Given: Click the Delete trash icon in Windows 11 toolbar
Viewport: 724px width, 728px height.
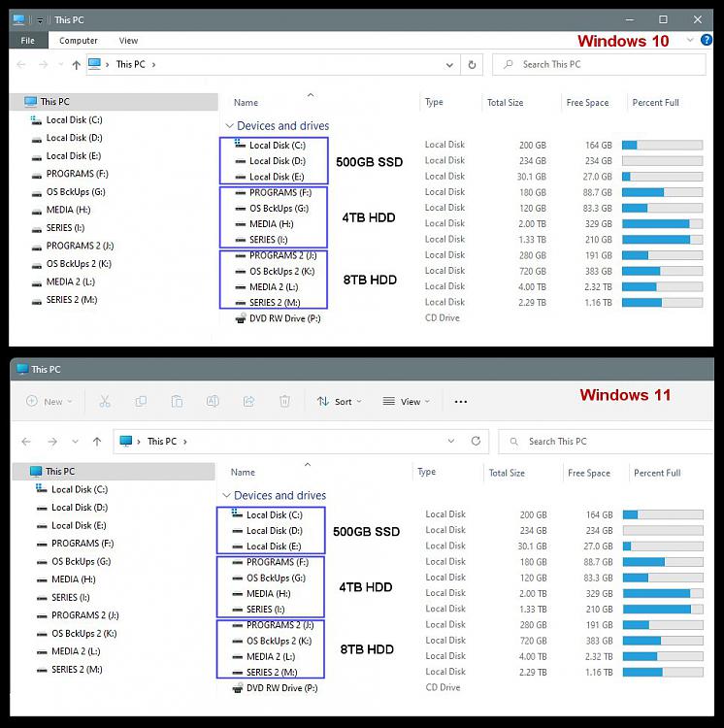Looking at the screenshot, I should click(x=284, y=402).
